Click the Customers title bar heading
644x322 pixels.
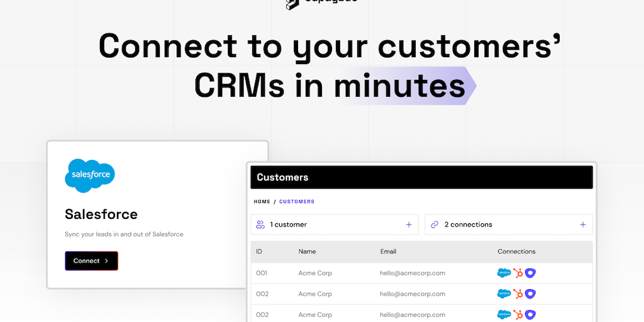(x=282, y=177)
